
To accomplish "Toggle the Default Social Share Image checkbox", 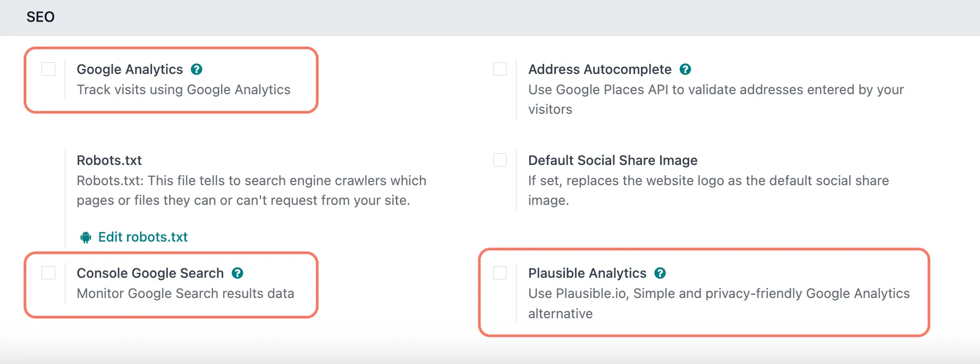I will point(500,160).
